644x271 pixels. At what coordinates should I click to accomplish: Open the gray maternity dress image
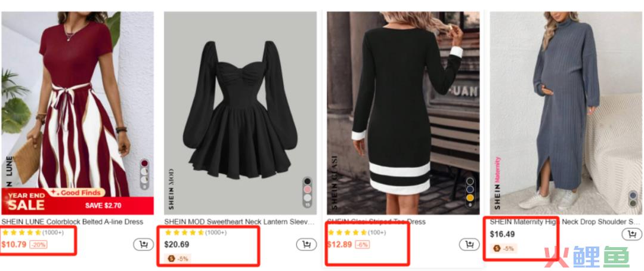(565, 113)
